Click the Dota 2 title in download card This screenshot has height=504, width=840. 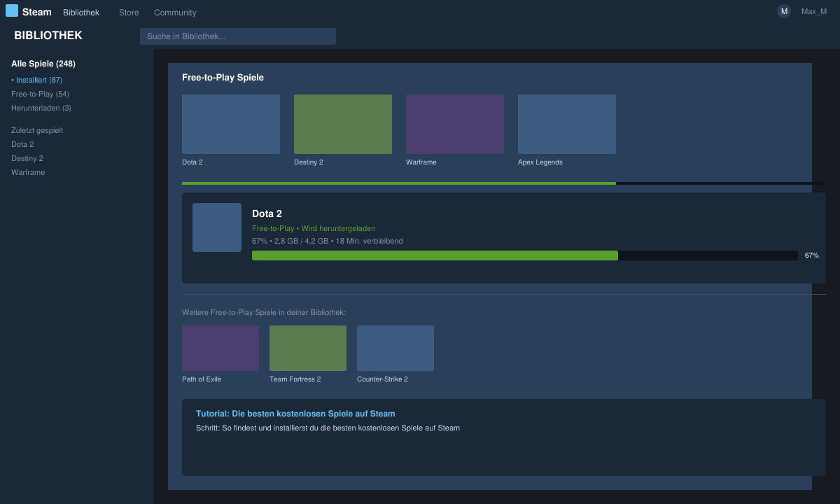point(267,213)
